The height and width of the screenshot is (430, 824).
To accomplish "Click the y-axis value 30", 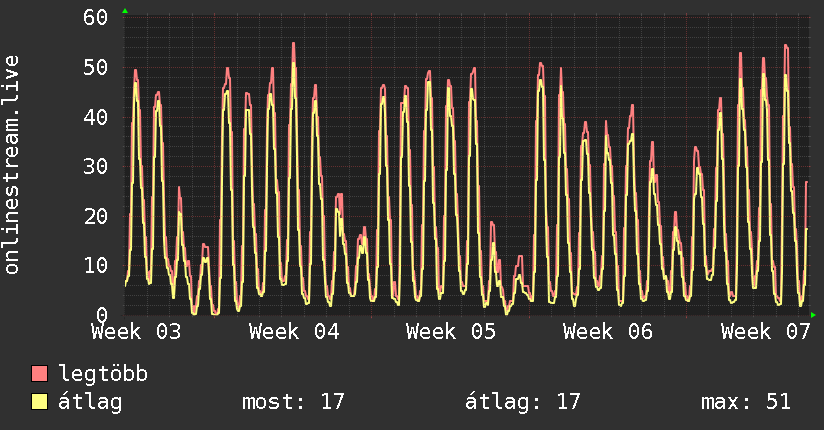I will click(96, 167).
